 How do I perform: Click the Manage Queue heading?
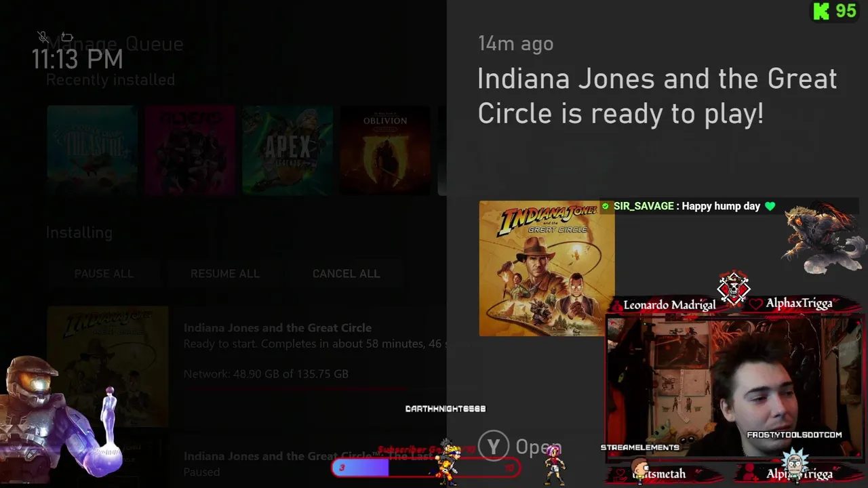click(115, 44)
